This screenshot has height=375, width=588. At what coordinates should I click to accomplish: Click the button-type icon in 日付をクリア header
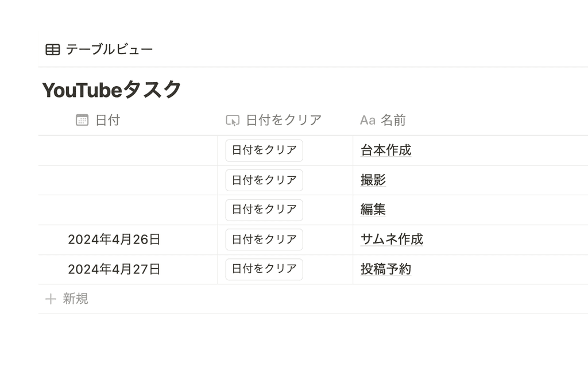click(233, 121)
